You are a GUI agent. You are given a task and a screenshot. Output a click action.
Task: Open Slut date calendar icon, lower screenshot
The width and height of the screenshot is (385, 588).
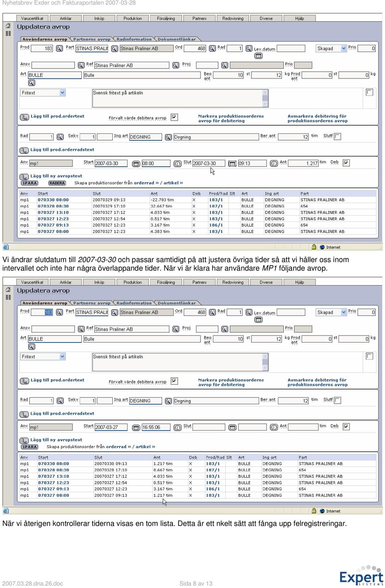click(x=232, y=427)
